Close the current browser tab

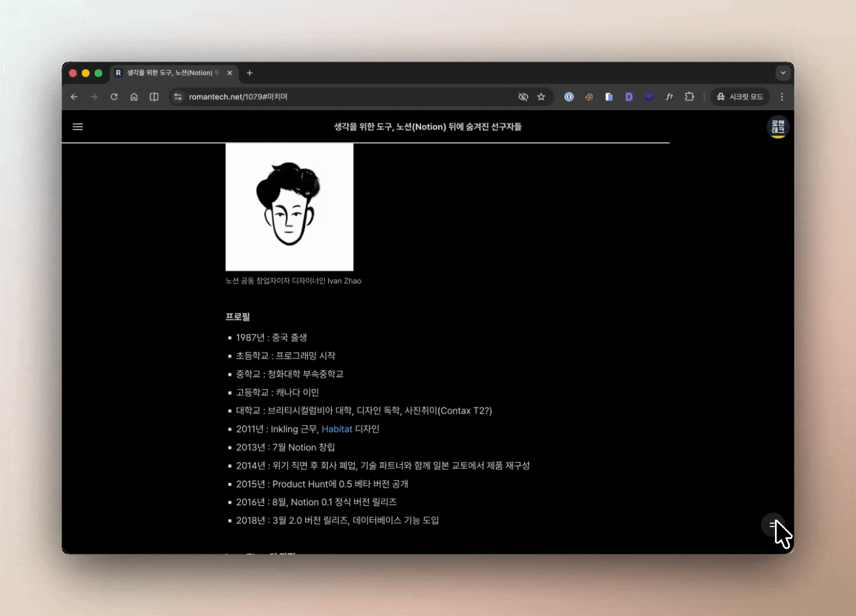pyautogui.click(x=229, y=73)
